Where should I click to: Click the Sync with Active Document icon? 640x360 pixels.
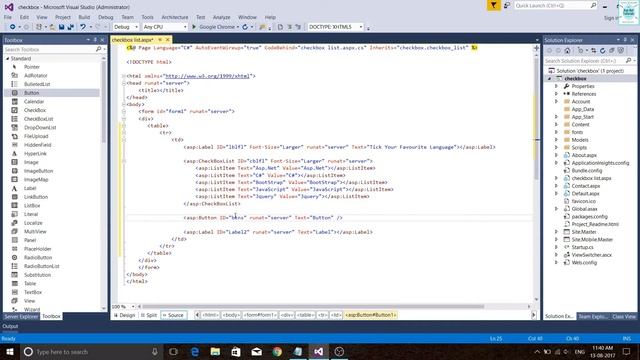point(593,51)
